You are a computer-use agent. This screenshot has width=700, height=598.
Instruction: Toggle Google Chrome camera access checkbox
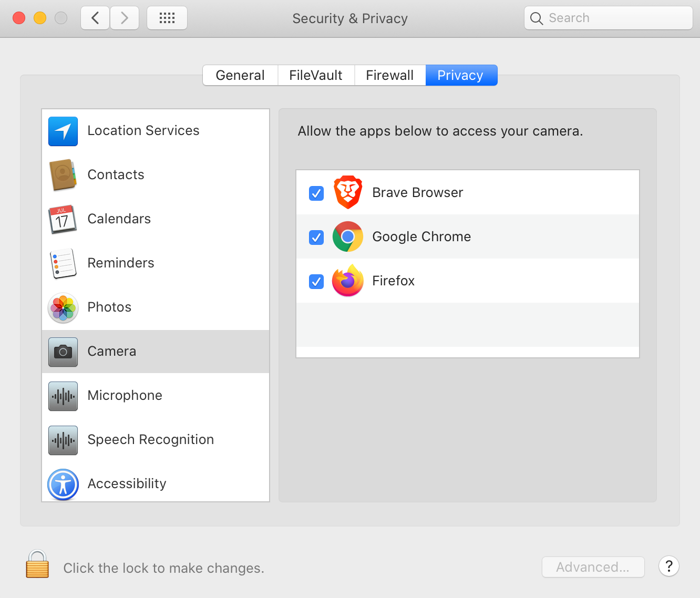(316, 238)
